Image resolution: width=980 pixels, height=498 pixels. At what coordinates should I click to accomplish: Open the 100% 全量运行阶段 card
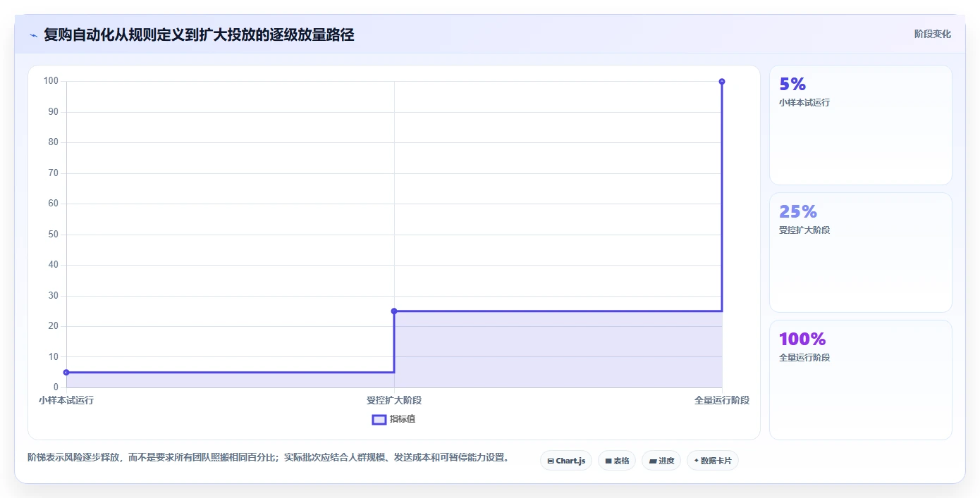click(x=860, y=380)
